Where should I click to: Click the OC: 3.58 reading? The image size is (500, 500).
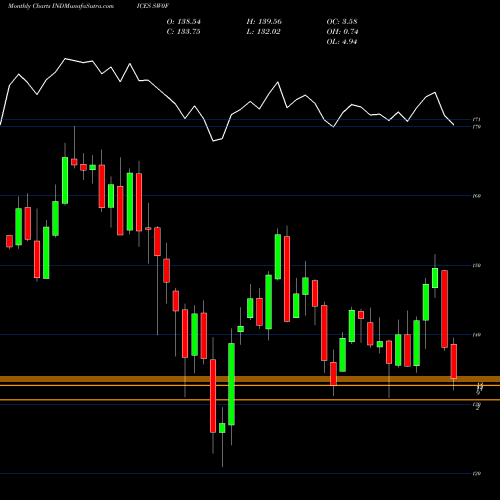coord(342,22)
